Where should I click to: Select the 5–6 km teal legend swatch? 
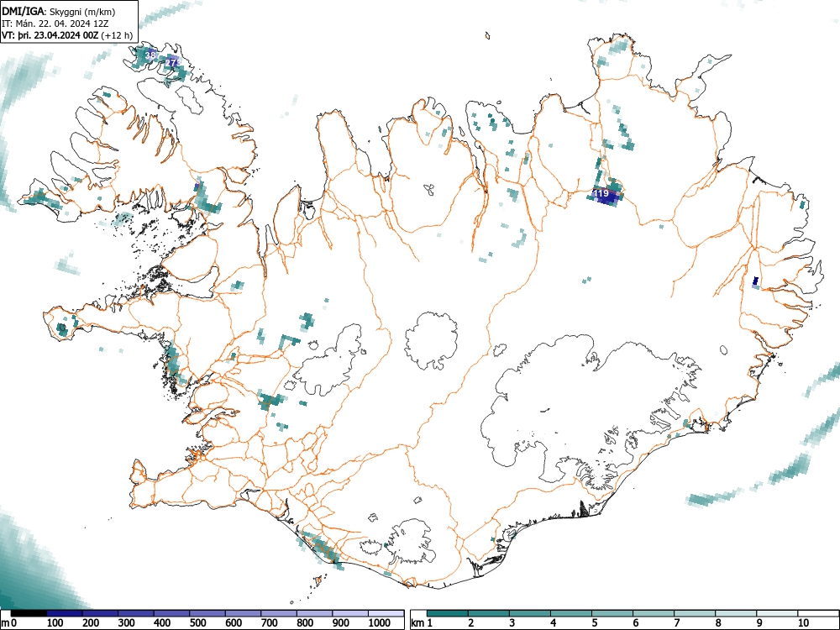[x=613, y=613]
